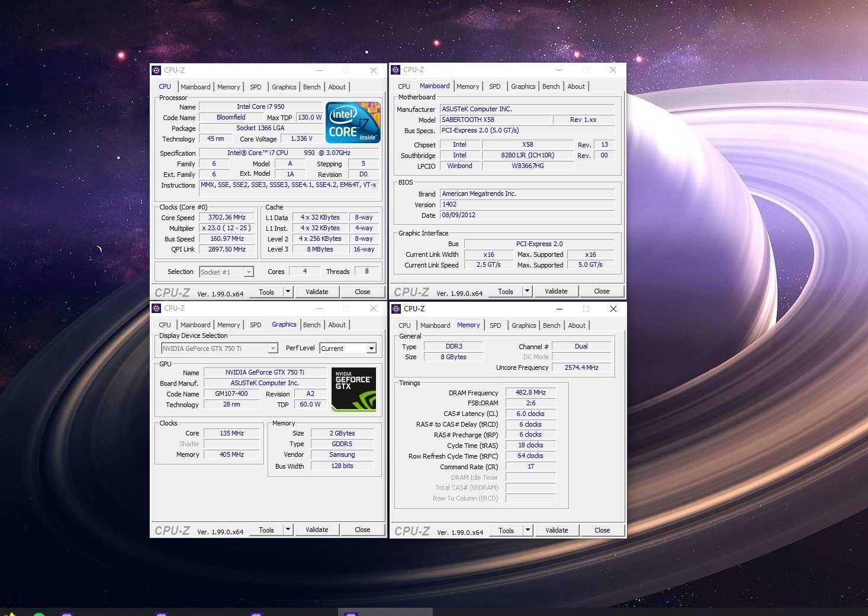Click CPU-Z title icon in Memory-tab window
The image size is (868, 616).
tap(396, 309)
